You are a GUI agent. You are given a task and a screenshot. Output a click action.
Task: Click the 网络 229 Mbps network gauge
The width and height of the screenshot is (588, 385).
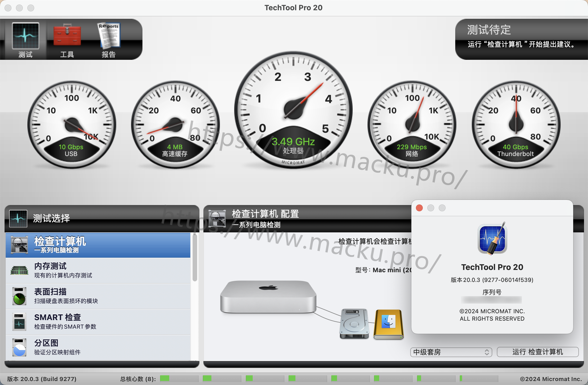coord(412,125)
